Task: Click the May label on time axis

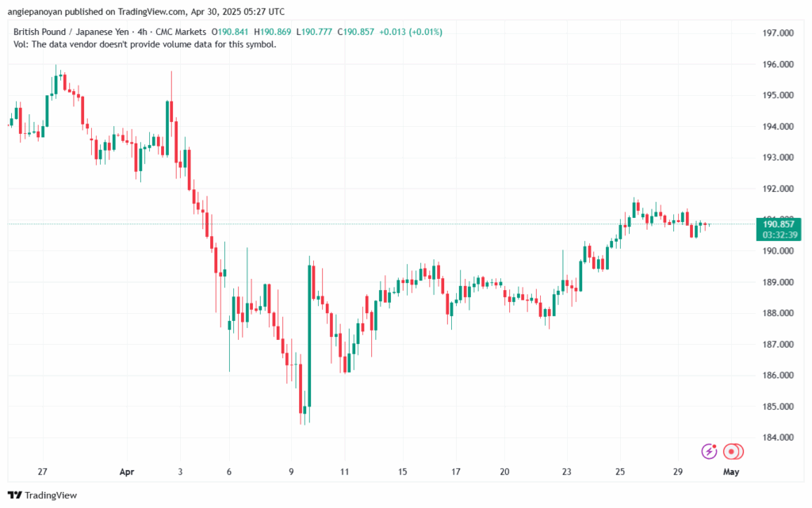Action: tap(730, 472)
